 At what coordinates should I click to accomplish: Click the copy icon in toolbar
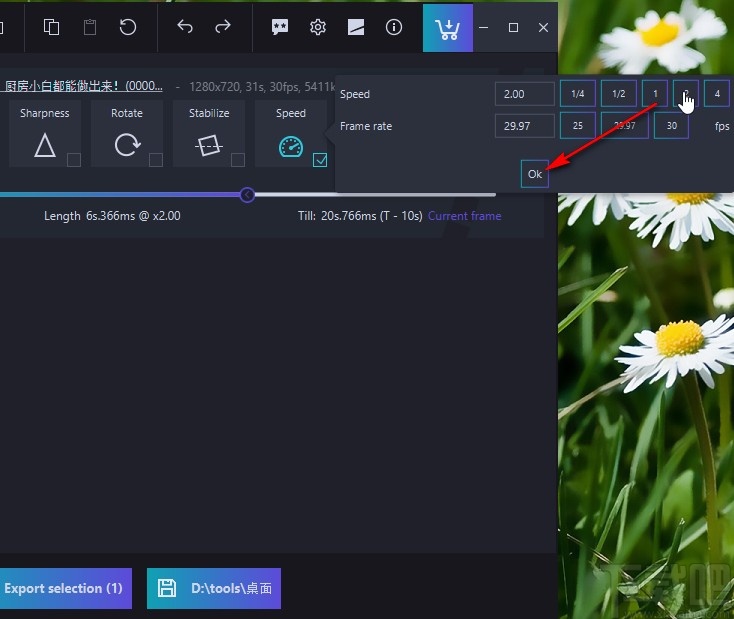coord(51,27)
